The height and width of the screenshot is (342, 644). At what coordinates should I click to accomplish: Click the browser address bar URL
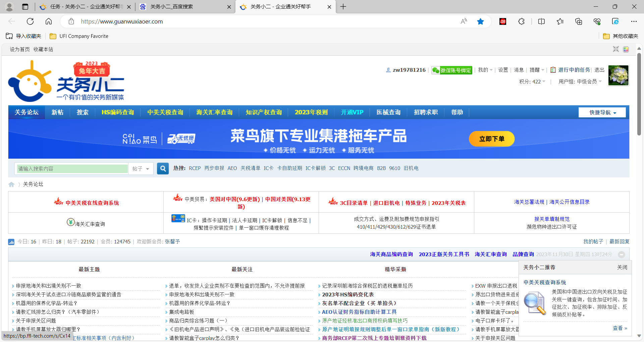[x=122, y=21]
